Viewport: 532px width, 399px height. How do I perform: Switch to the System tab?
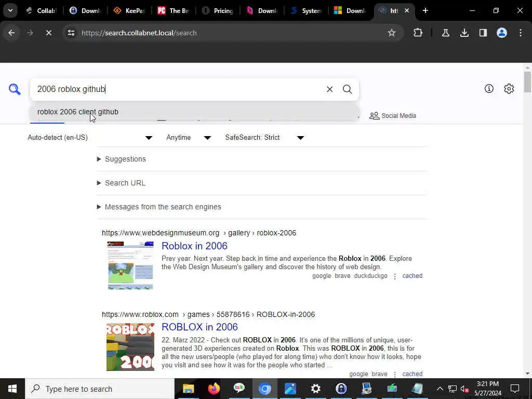pos(305,10)
